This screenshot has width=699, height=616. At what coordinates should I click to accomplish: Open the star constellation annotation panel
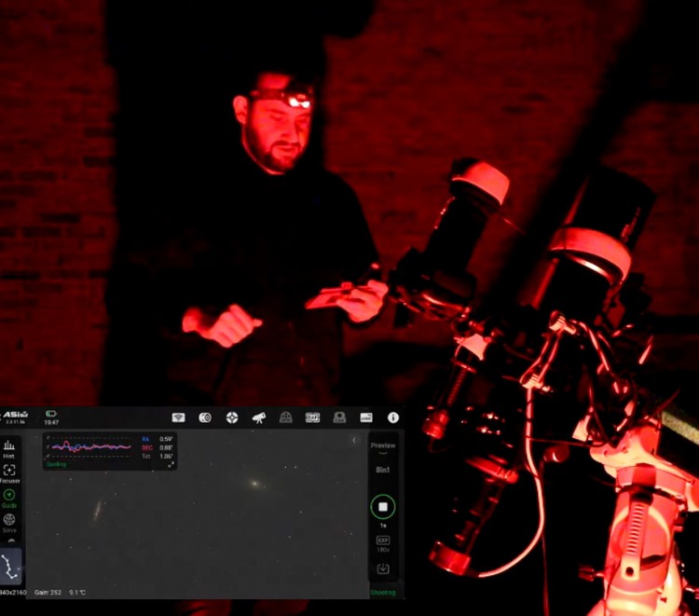[10, 567]
